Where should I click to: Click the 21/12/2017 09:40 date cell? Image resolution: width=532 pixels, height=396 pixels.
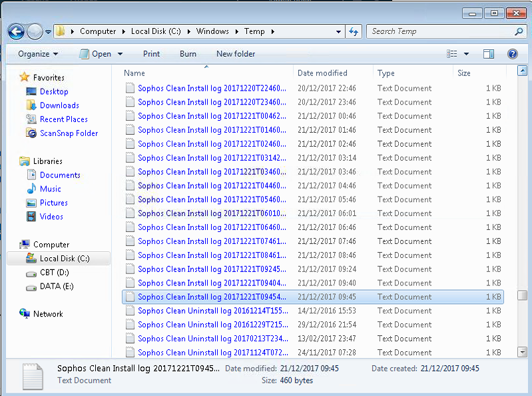[327, 283]
